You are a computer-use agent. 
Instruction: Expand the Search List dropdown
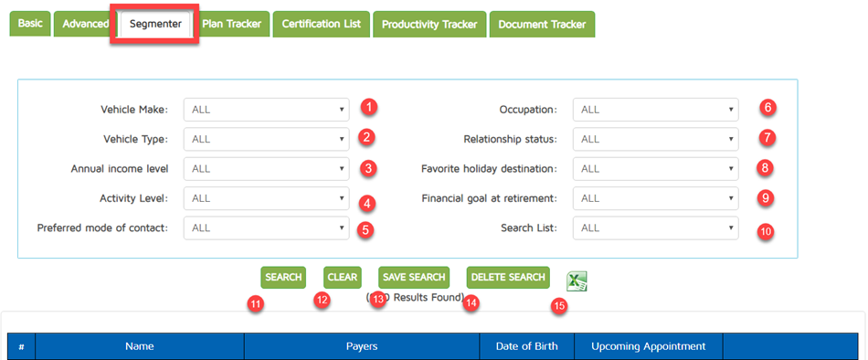click(x=655, y=228)
